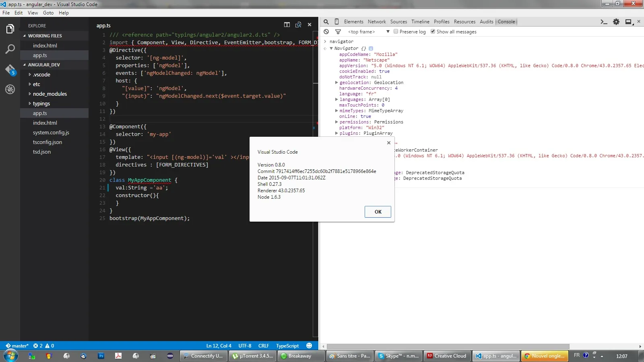The height and width of the screenshot is (362, 644).
Task: Close the DevTools panel
Action: [639, 21]
